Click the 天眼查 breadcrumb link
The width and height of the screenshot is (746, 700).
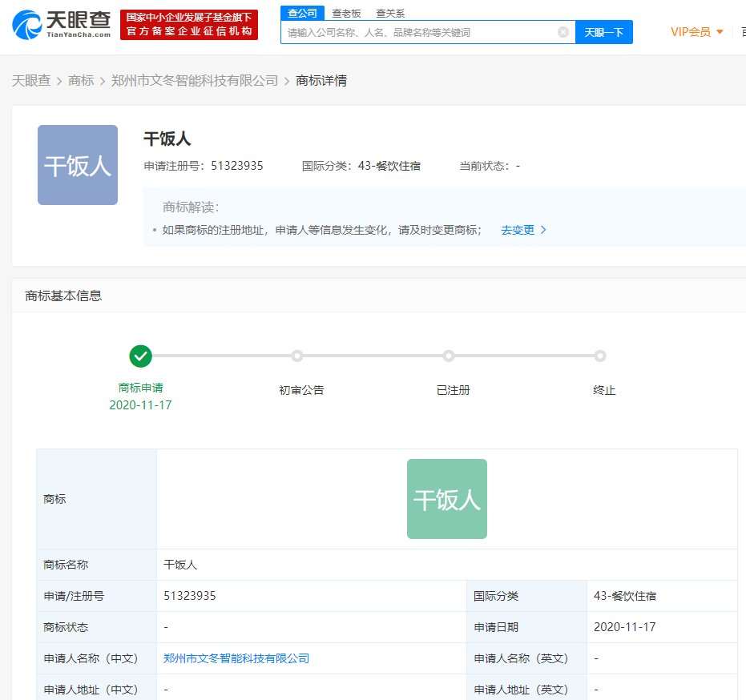coord(32,80)
